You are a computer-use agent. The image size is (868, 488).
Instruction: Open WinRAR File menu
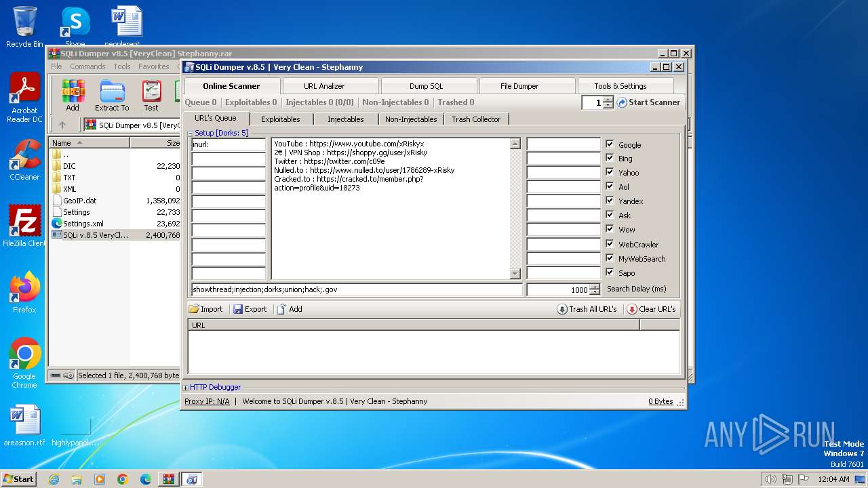click(56, 66)
